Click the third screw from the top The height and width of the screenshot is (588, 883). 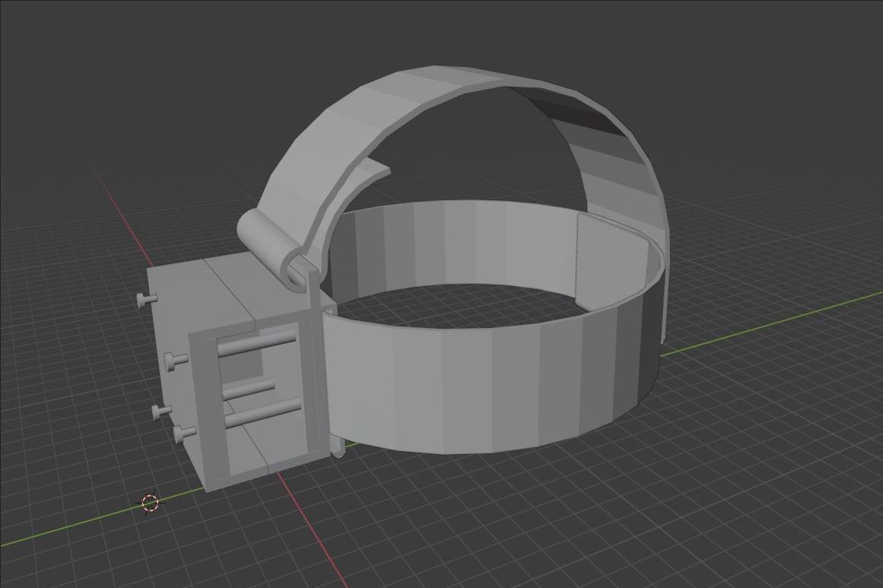coord(161,412)
